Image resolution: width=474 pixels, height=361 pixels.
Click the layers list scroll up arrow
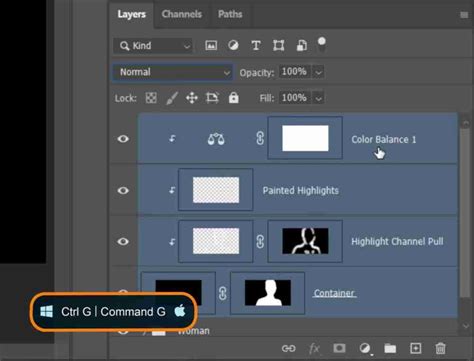click(466, 123)
